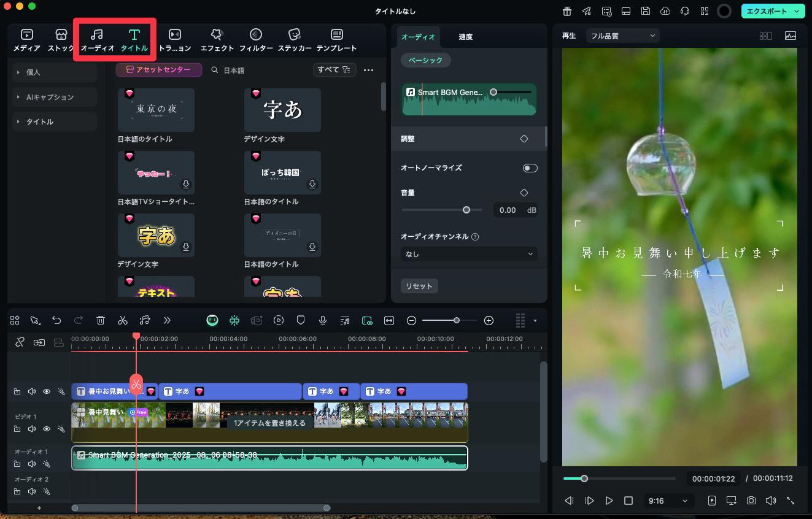Viewport: 812px width, 519px height.
Task: Lock the ビデオ 1 track
Action: click(x=17, y=429)
